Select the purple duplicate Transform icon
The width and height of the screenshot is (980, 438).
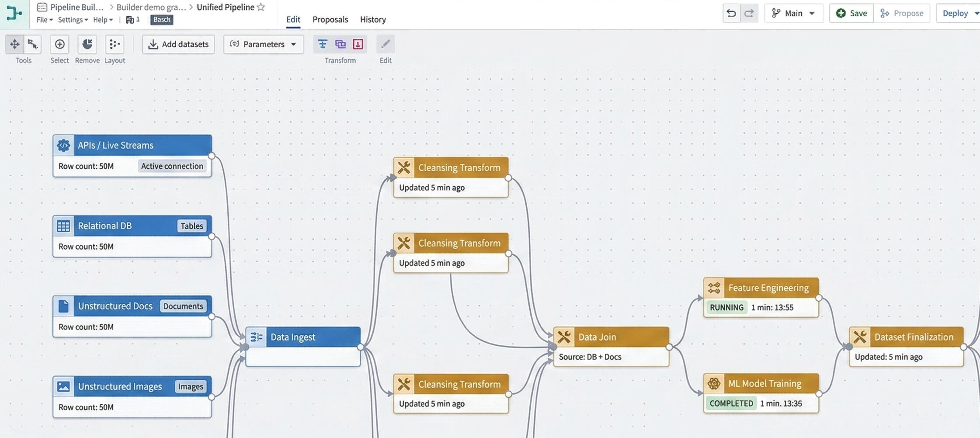[341, 44]
